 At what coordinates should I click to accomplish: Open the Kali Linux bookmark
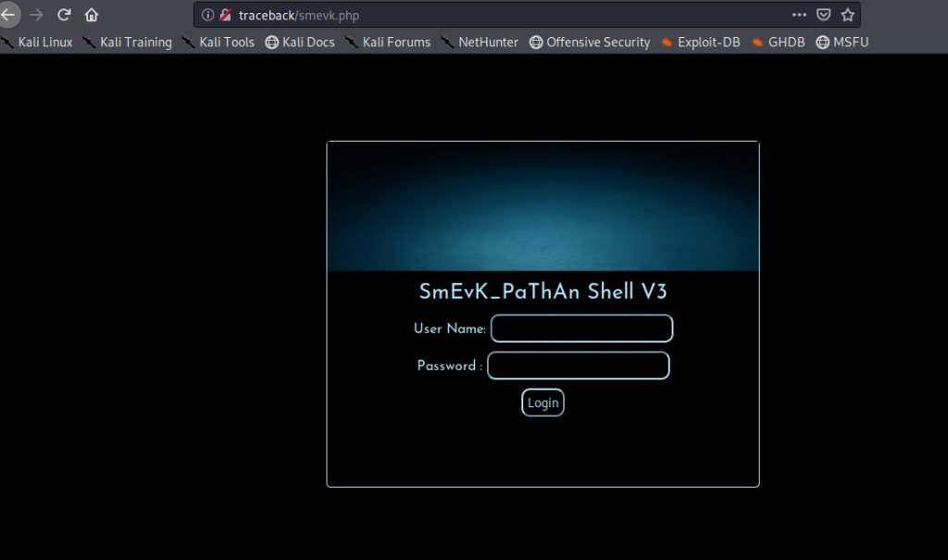[x=37, y=43]
